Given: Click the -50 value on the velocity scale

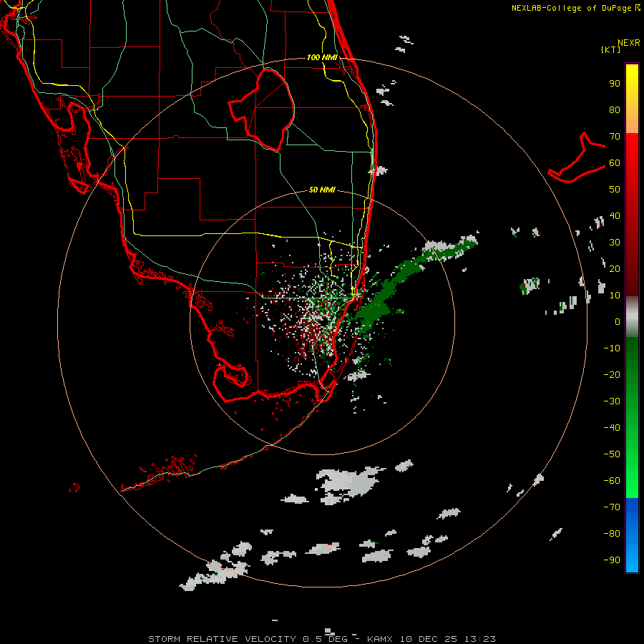Looking at the screenshot, I should [612, 454].
